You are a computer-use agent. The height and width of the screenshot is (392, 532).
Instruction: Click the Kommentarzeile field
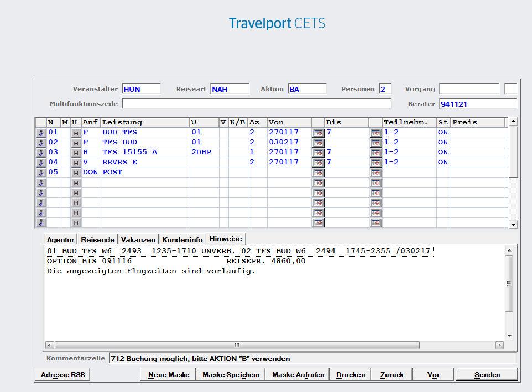[312, 358]
